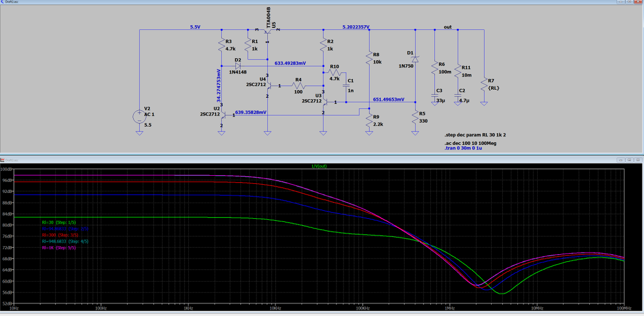Select capacitor C2 valued 4.7µ
The height and width of the screenshot is (316, 644).
point(458,96)
